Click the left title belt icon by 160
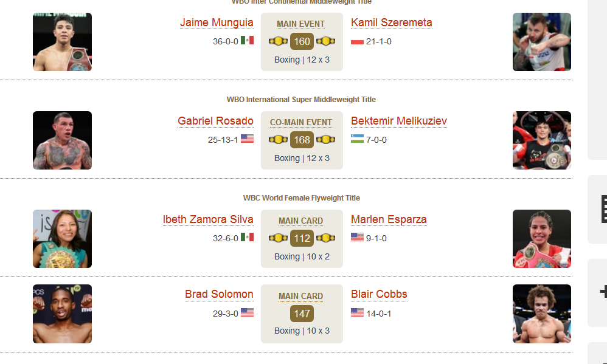 click(x=278, y=41)
